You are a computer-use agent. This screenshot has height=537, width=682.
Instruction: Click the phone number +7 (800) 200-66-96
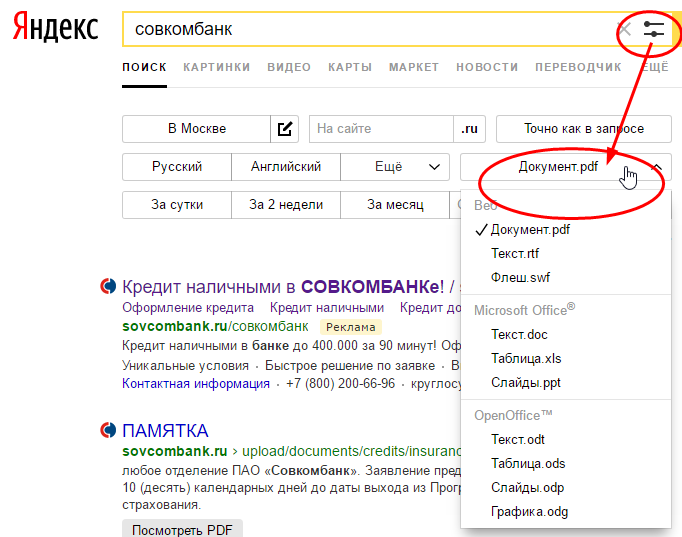(341, 384)
